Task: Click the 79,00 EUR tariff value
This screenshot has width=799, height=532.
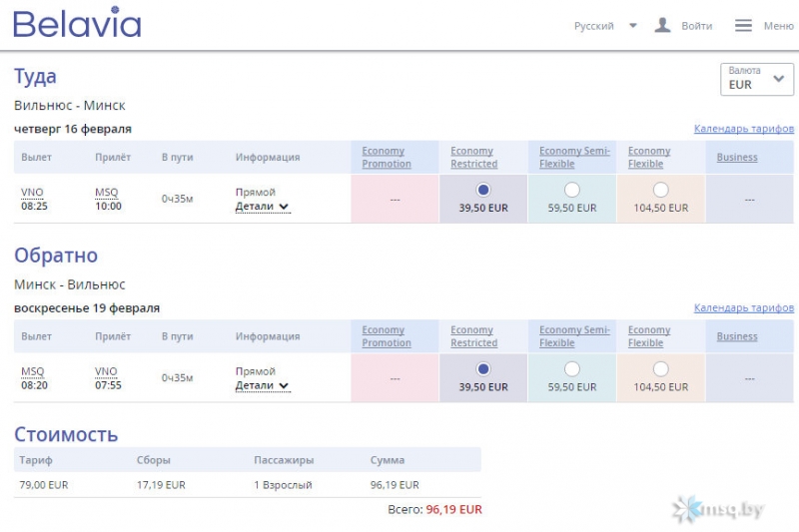Action: click(x=44, y=485)
